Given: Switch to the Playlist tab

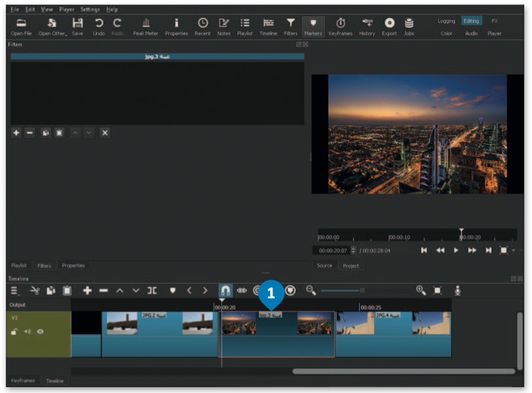Looking at the screenshot, I should pos(19,265).
